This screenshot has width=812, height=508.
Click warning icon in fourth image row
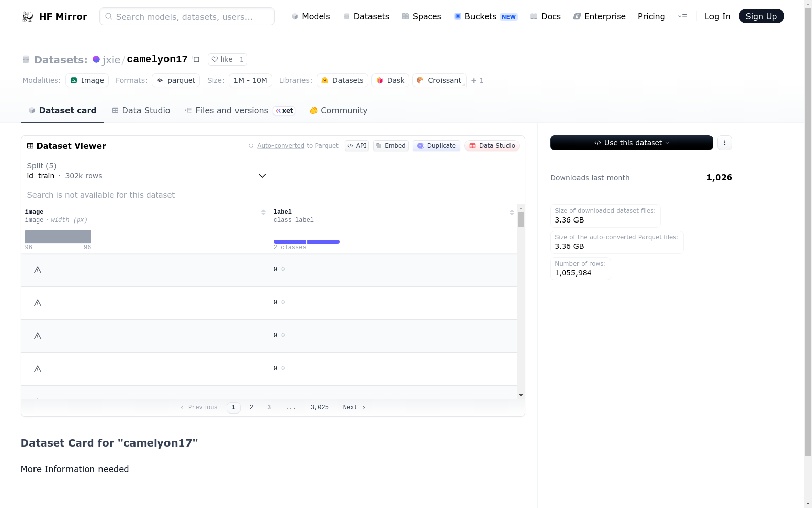[38, 369]
